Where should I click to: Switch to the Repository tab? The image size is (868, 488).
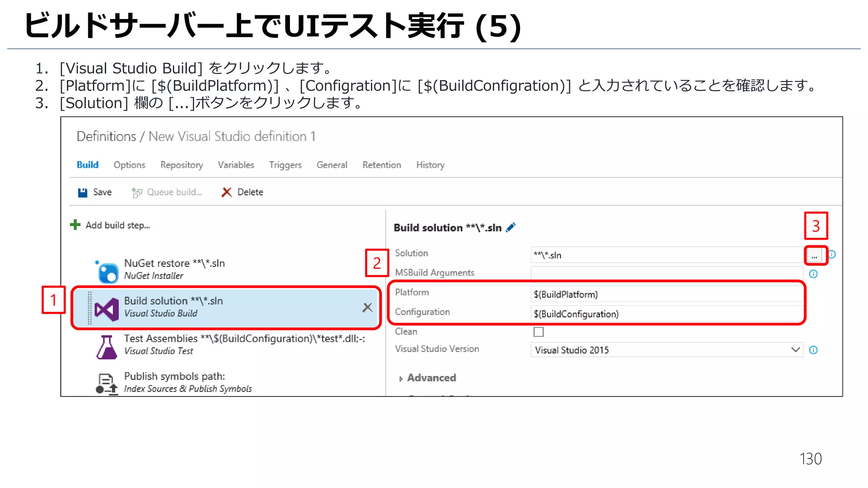182,165
